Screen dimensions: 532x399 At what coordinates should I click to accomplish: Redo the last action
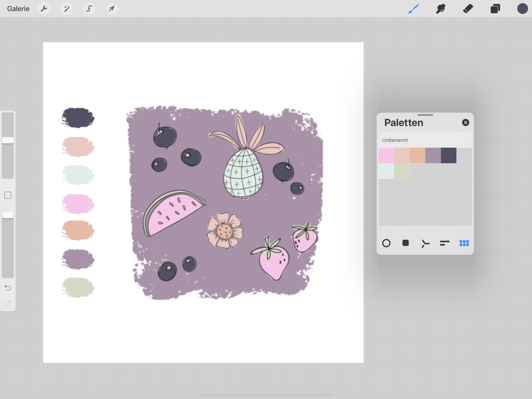(8, 303)
